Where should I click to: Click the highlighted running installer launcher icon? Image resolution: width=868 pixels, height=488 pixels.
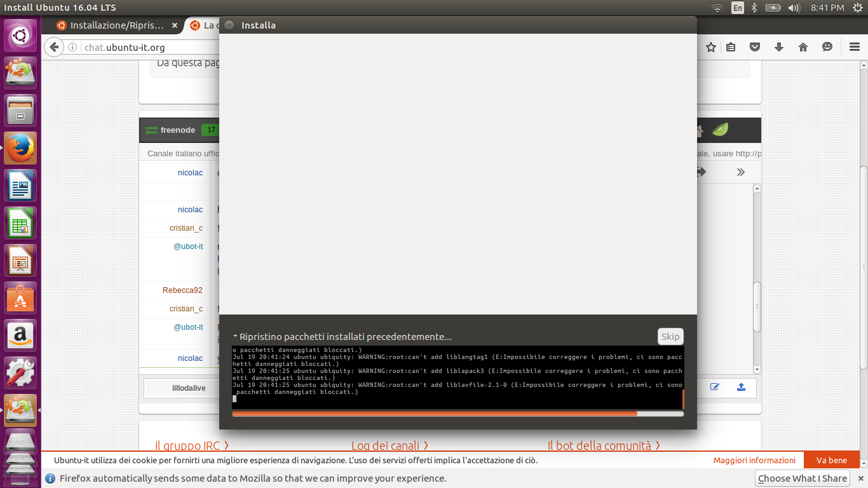[x=20, y=410]
